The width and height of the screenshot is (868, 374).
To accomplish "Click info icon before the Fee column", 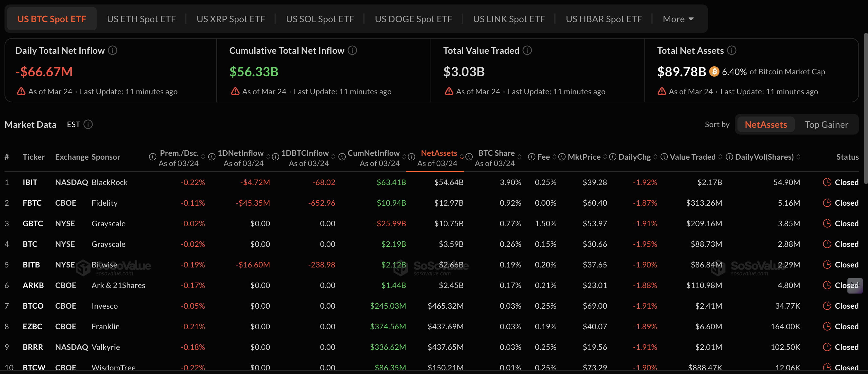I will pos(531,157).
